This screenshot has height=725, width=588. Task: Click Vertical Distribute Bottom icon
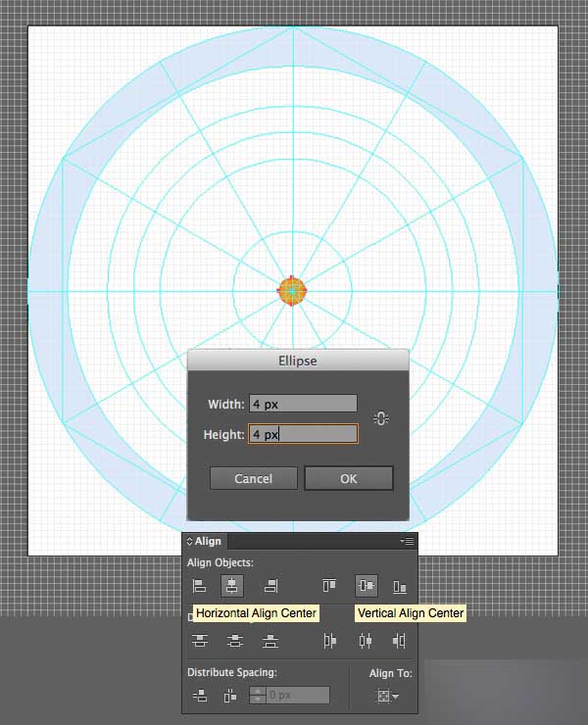coord(270,641)
